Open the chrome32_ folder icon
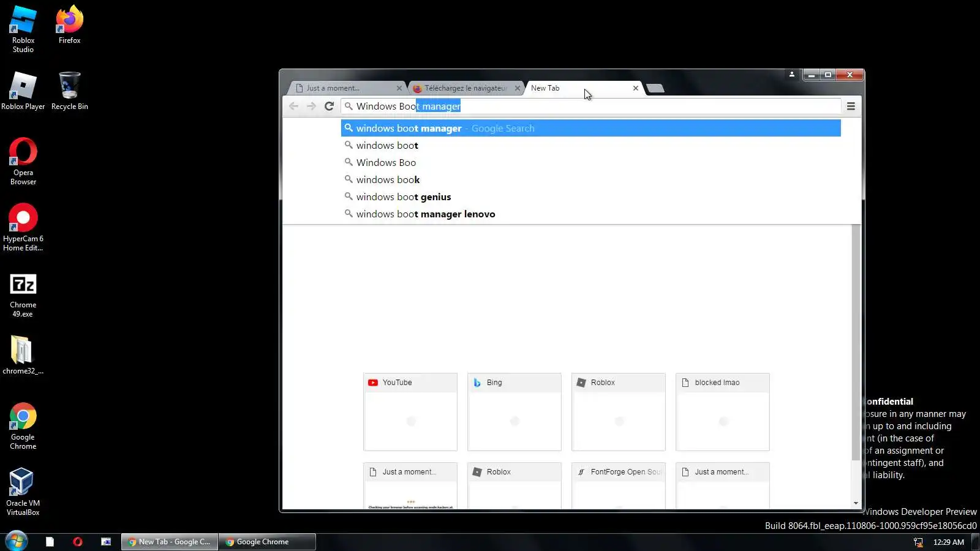The width and height of the screenshot is (980, 551). coord(23,355)
